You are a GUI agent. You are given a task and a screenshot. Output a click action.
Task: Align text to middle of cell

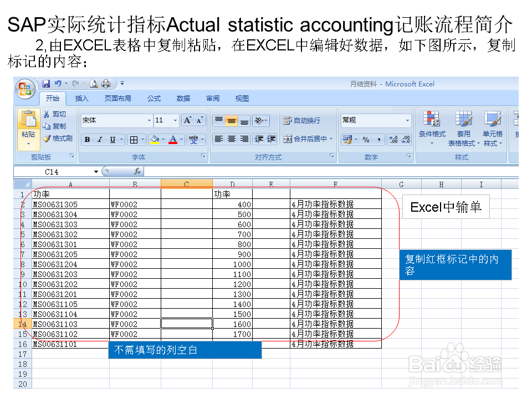pos(232,120)
